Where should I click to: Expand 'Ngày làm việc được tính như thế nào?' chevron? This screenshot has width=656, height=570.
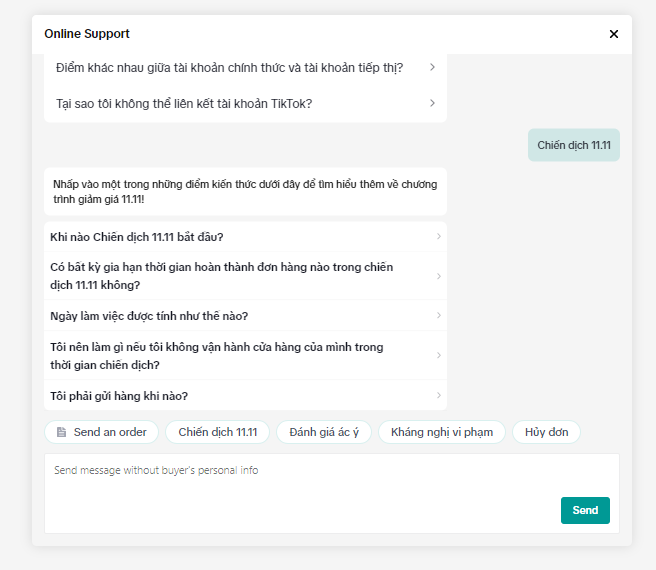[x=439, y=316]
